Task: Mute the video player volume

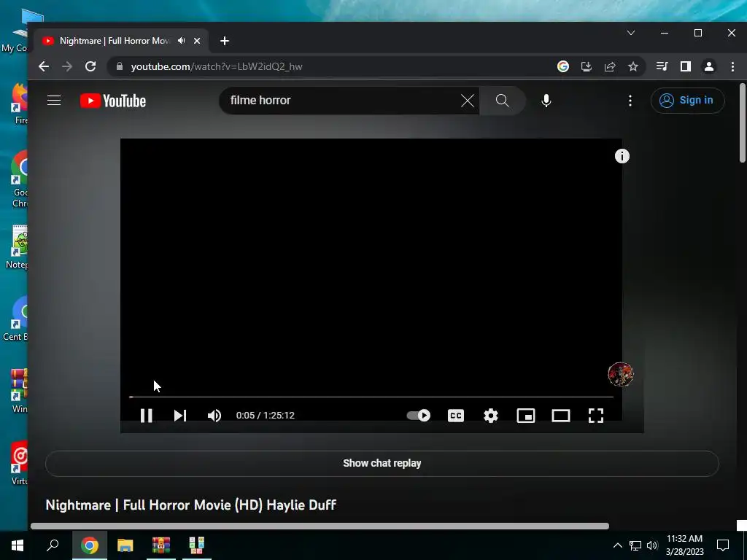Action: 214,416
